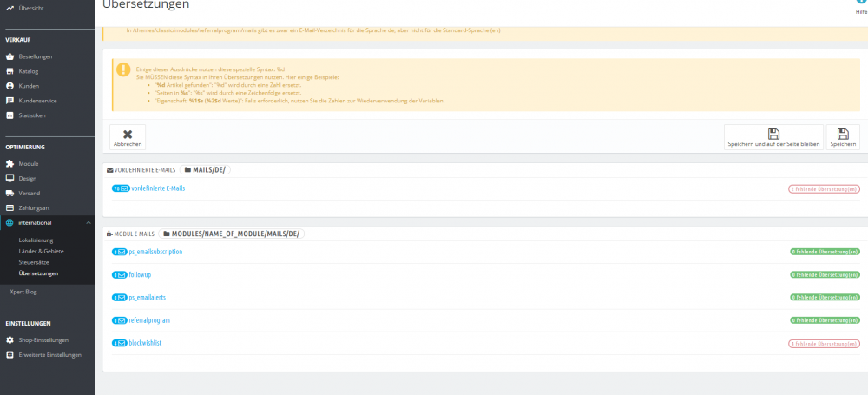Expand the vordefinierte E-Mails list
This screenshot has width=868, height=395.
tap(158, 188)
